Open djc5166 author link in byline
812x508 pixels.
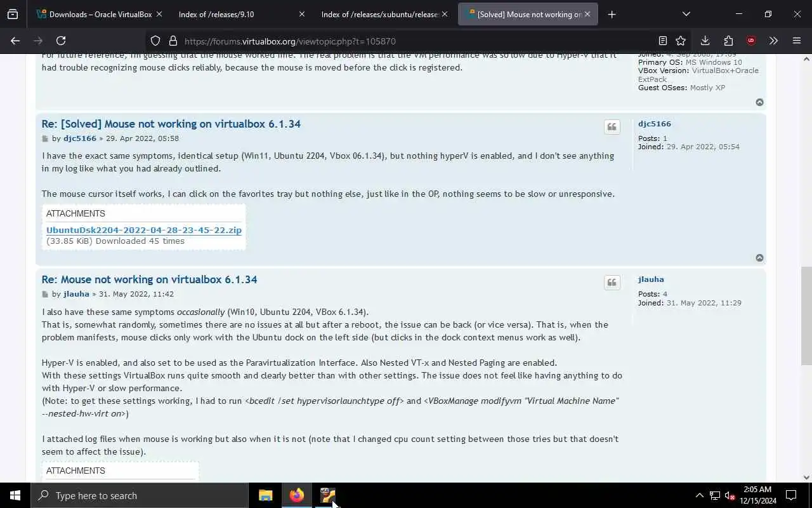(x=80, y=138)
